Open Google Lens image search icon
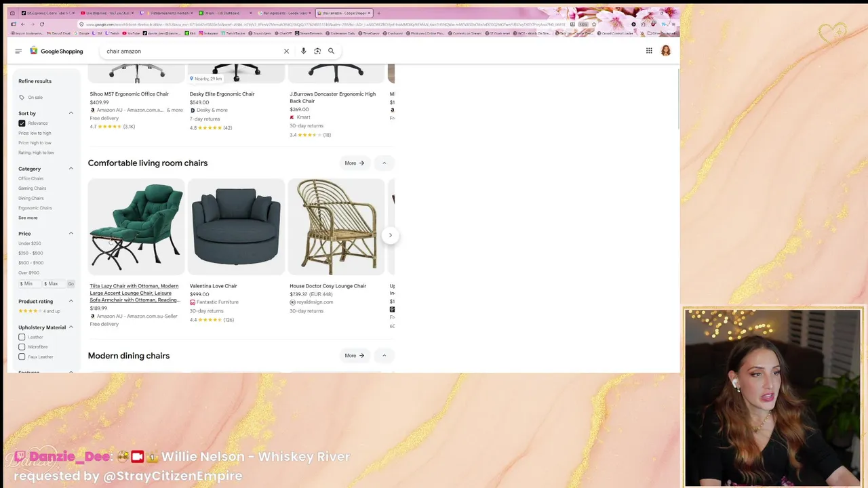The height and width of the screenshot is (488, 868). (x=317, y=51)
